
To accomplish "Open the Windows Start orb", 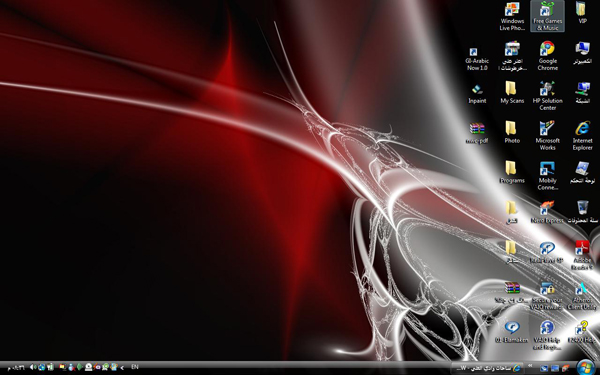I will click(585, 367).
